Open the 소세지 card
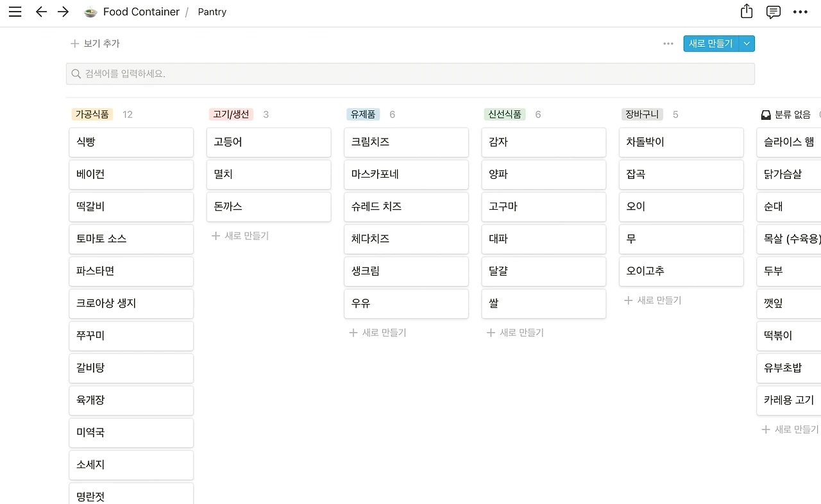The image size is (821, 504). 131,465
